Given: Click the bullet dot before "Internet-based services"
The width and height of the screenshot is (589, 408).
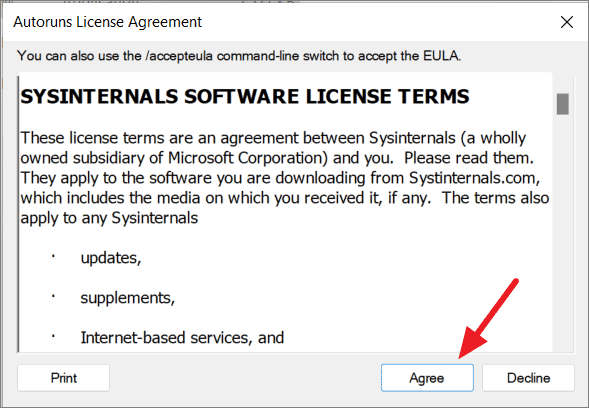Looking at the screenshot, I should [x=53, y=336].
